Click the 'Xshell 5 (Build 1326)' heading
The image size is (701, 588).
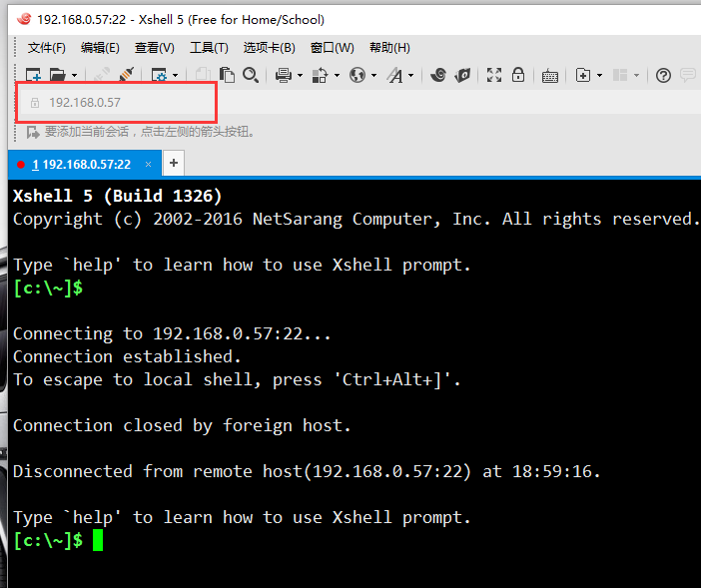point(117,196)
